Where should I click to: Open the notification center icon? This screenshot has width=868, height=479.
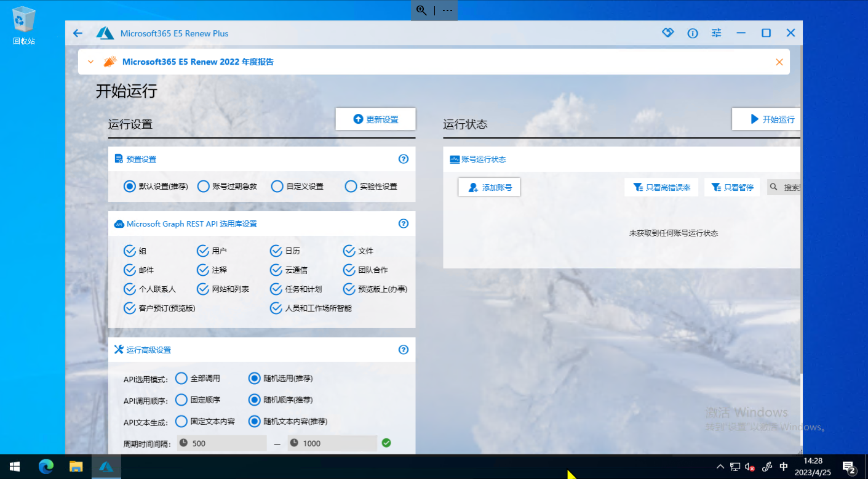click(x=849, y=467)
